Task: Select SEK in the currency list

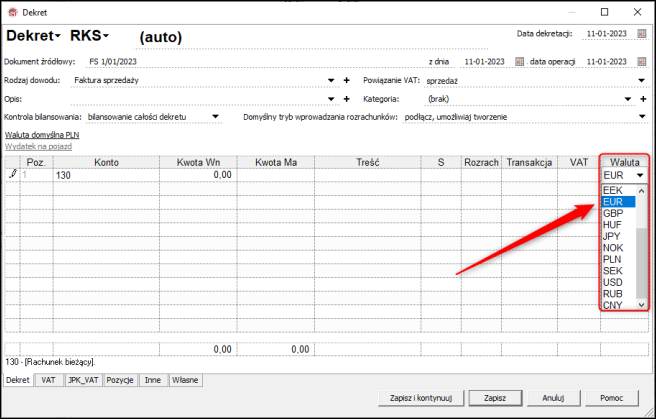Action: (x=618, y=271)
